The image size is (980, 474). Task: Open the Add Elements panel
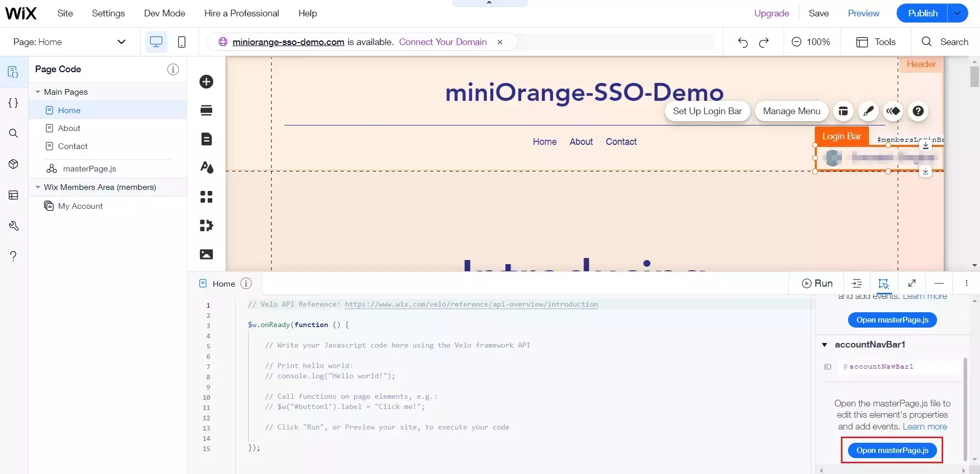(206, 82)
